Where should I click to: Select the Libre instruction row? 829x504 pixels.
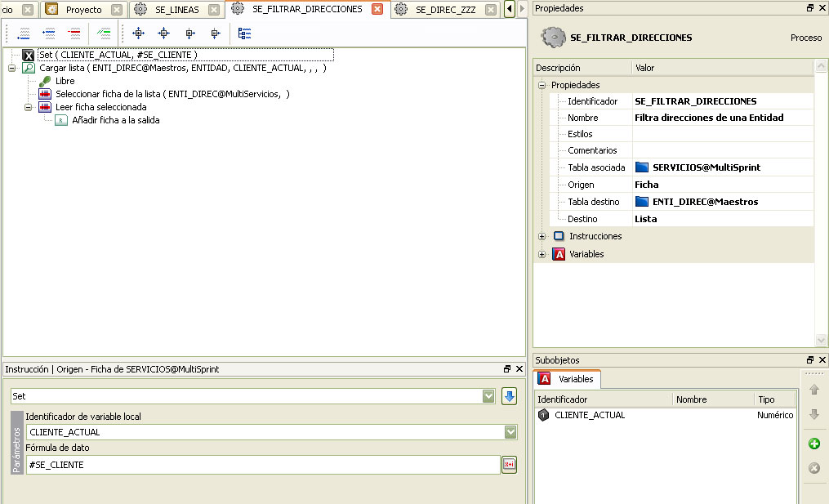[65, 81]
